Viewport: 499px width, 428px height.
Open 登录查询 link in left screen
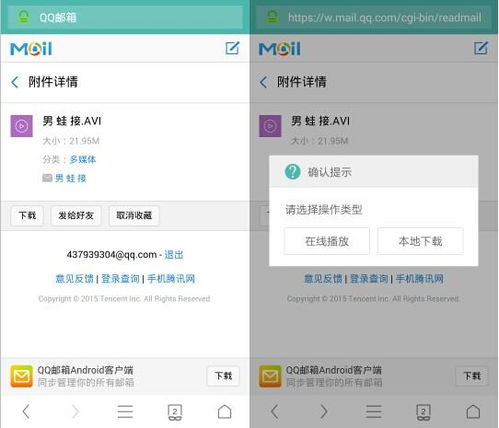(120, 279)
